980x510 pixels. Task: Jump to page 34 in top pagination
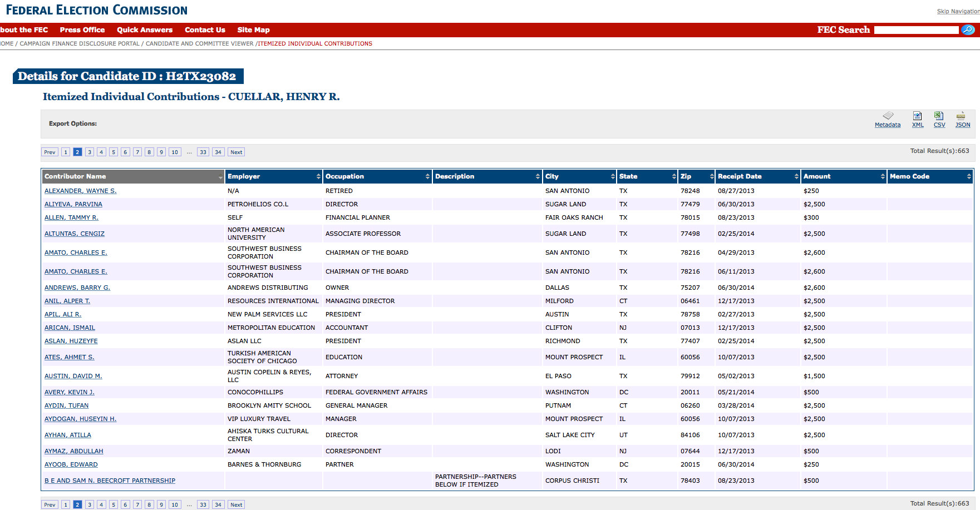(x=218, y=152)
